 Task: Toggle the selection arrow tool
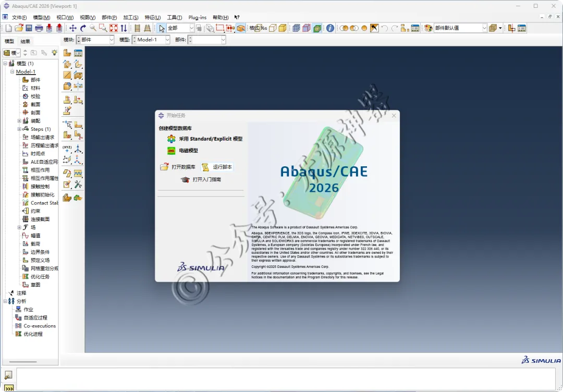162,28
